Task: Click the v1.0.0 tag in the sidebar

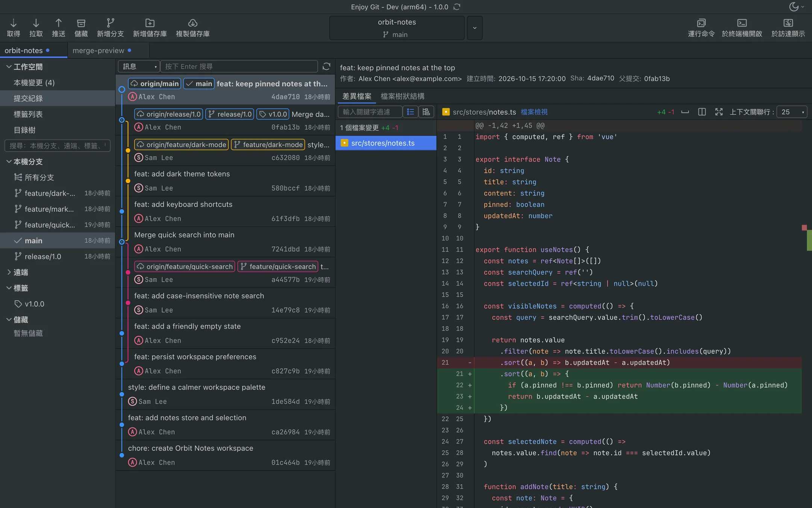Action: 58,304
